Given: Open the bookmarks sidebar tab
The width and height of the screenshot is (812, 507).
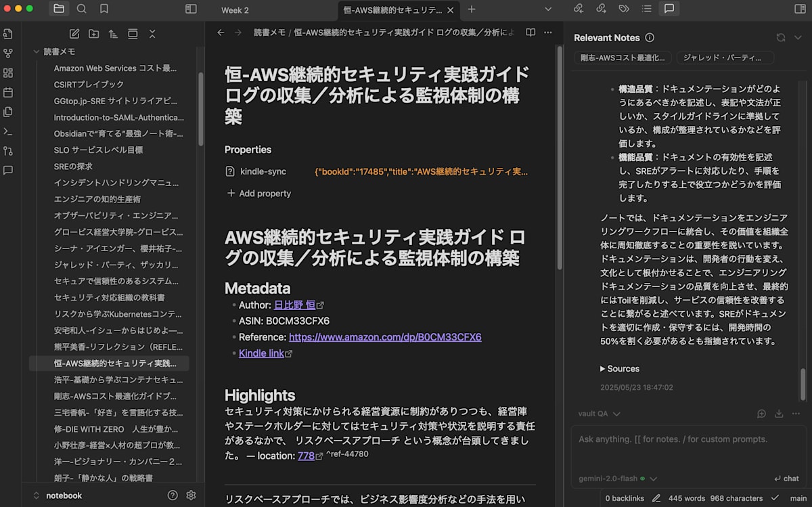Looking at the screenshot, I should [104, 9].
